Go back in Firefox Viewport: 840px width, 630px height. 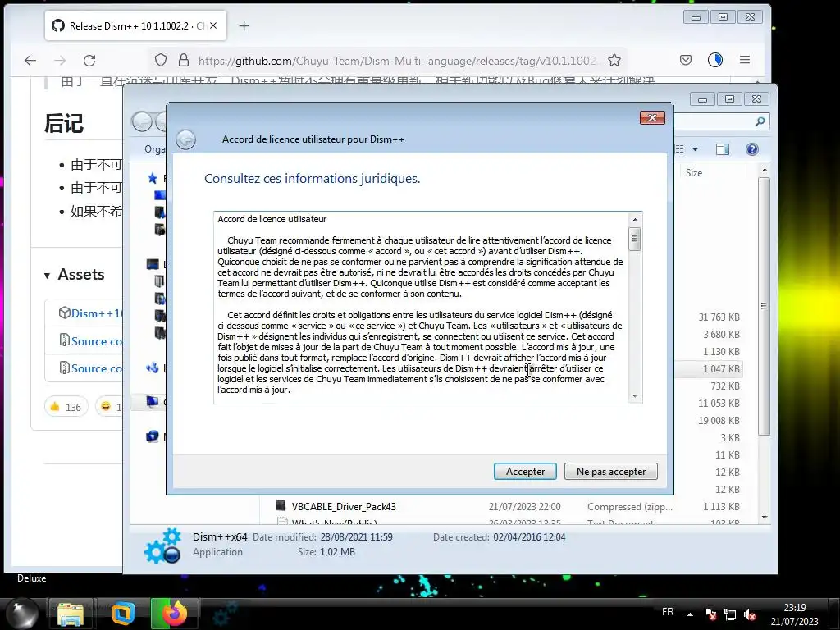pos(30,60)
